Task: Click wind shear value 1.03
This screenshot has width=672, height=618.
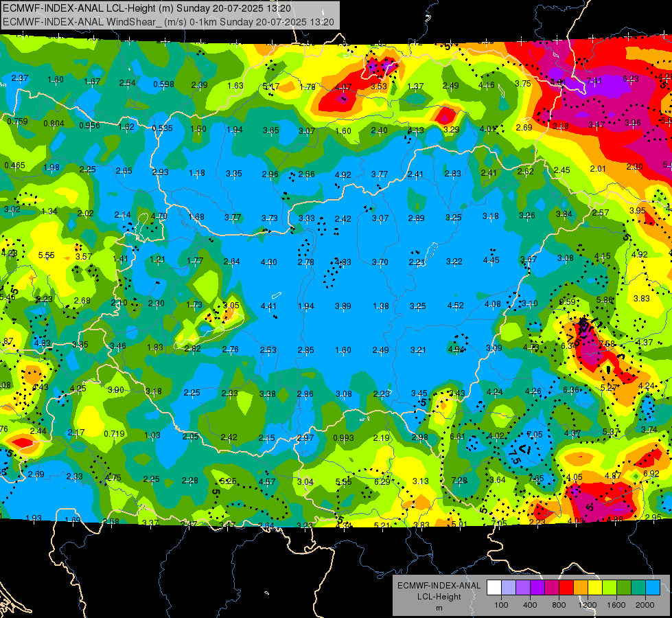Action: tap(152, 435)
